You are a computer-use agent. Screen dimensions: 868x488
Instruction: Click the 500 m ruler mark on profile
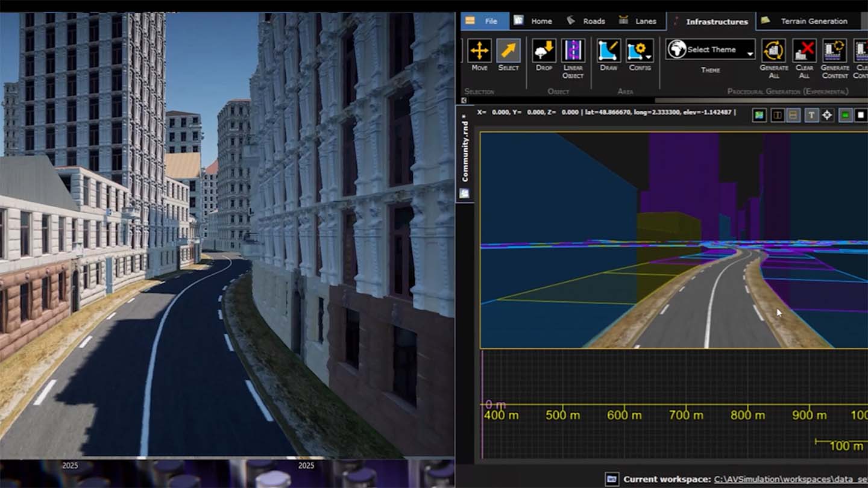click(562, 414)
